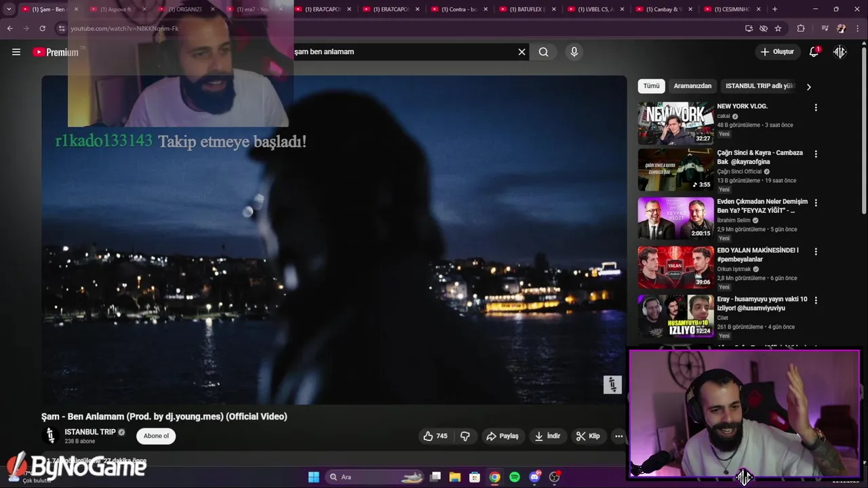Open the Oluştur create menu

[777, 52]
